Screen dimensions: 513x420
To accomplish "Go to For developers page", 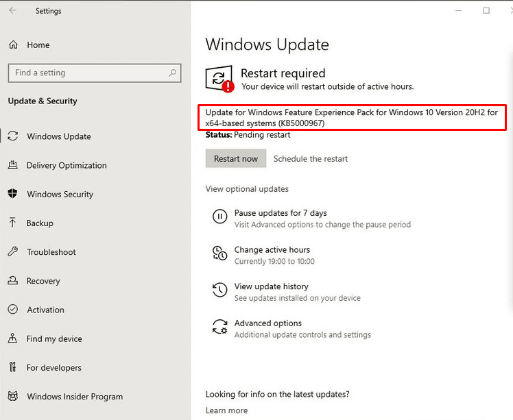I will (53, 367).
